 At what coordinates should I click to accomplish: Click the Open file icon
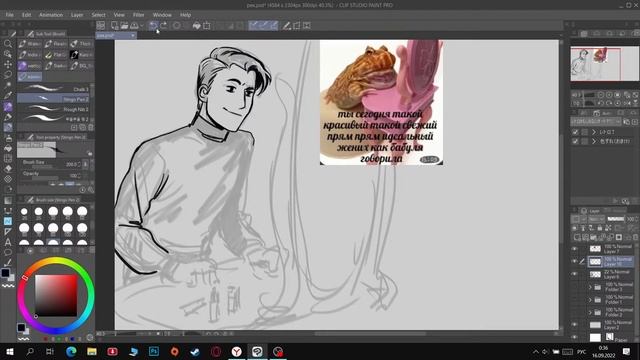coord(124,25)
